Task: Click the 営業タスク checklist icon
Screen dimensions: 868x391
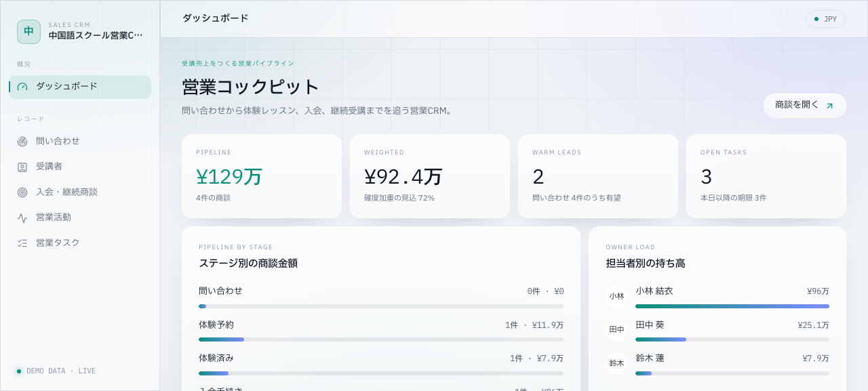Action: 22,243
